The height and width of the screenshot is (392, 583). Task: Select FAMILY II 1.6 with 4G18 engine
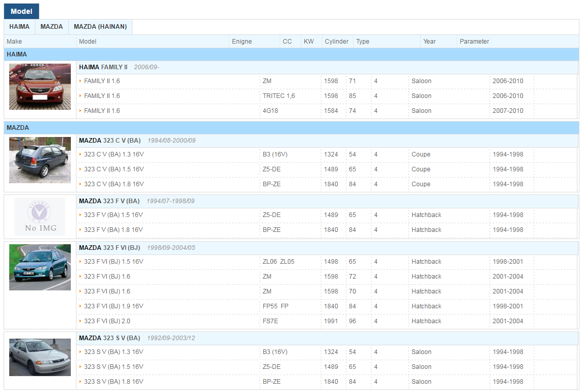(102, 111)
